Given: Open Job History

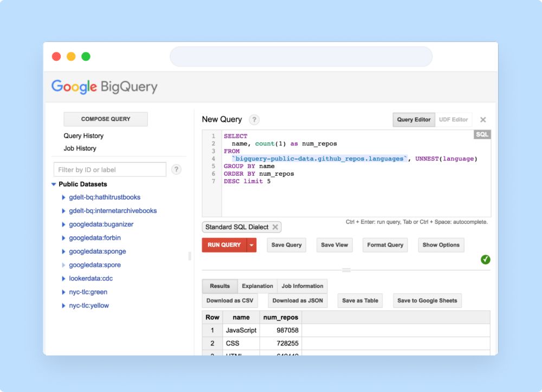Looking at the screenshot, I should tap(80, 149).
